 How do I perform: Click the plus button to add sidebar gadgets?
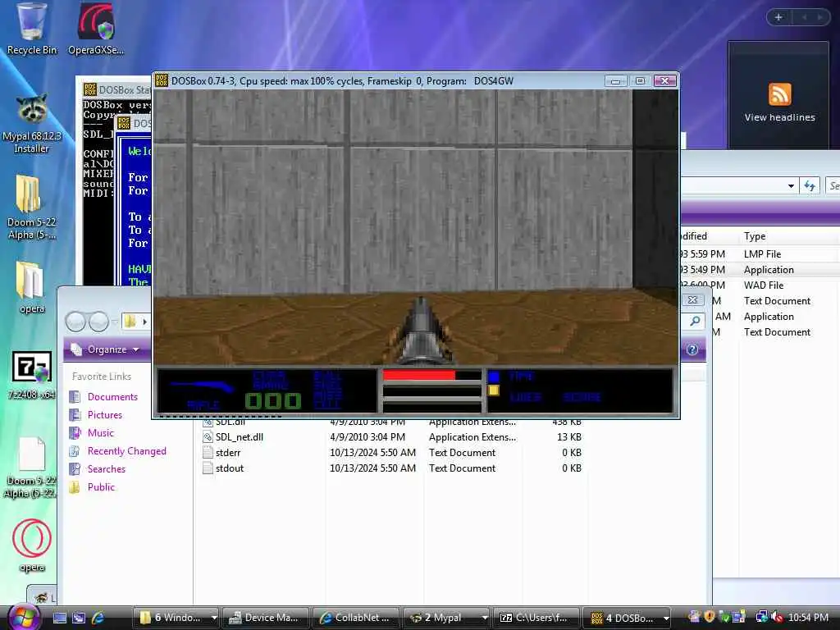(x=778, y=18)
